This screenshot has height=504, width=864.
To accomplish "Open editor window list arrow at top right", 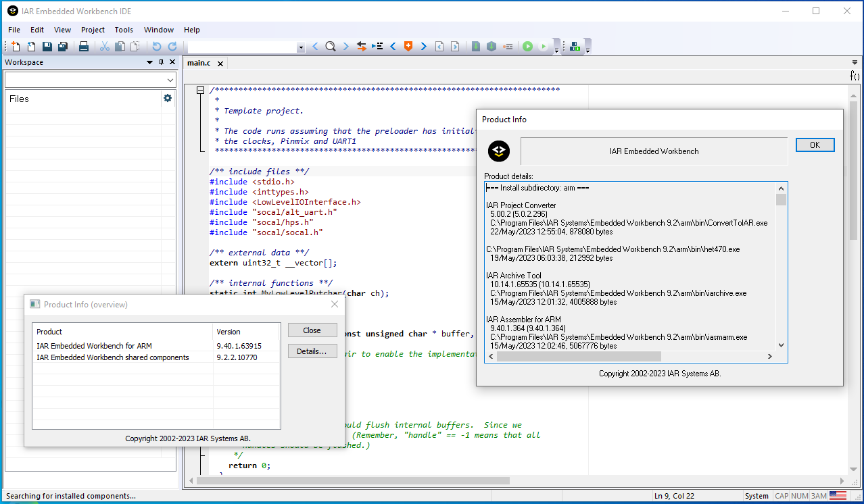I will coord(855,63).
